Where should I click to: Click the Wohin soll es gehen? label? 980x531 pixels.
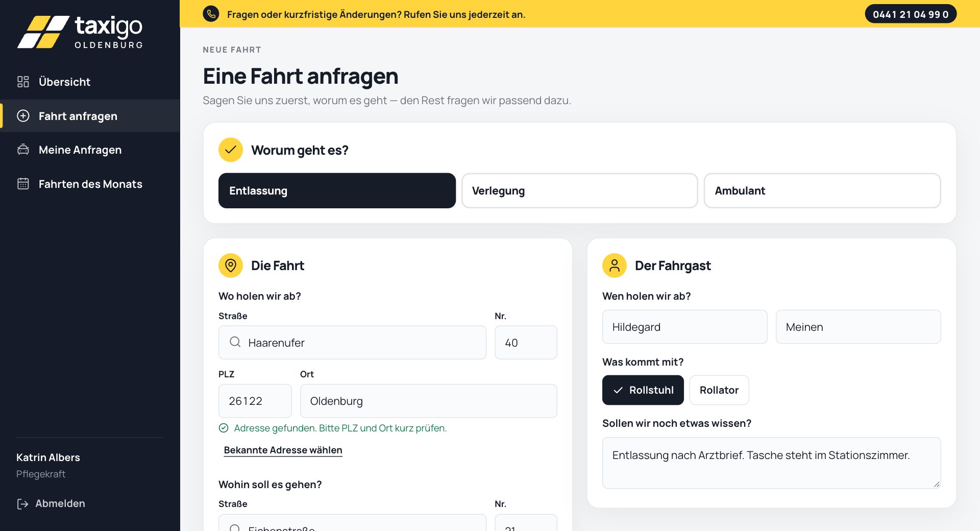[270, 485]
